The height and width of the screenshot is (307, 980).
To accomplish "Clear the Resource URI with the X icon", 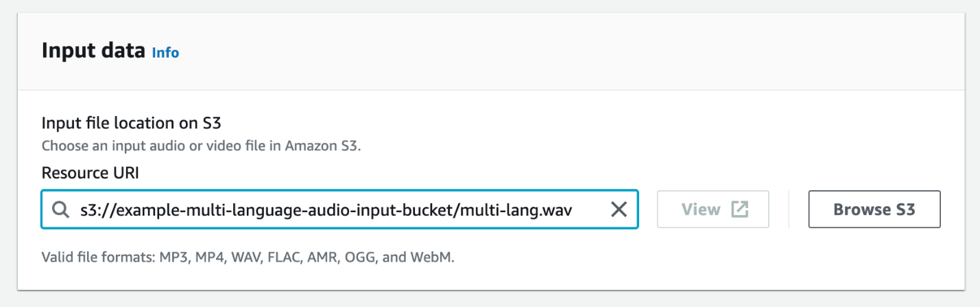I will (x=619, y=209).
